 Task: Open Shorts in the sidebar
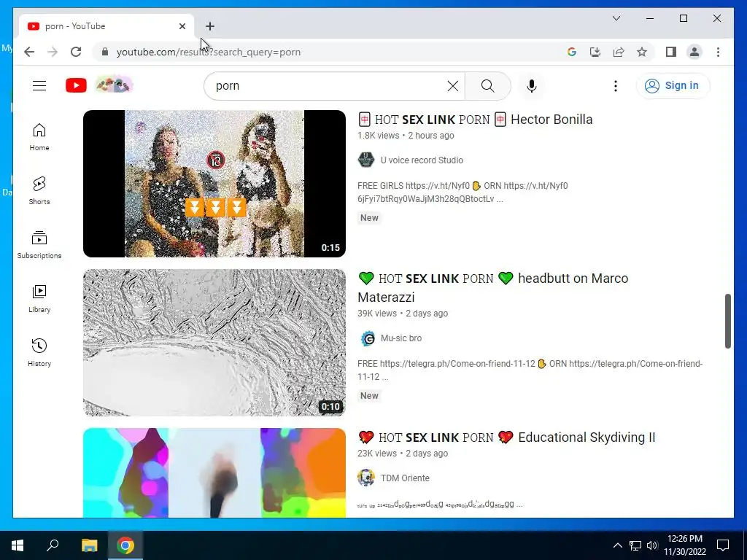click(x=39, y=191)
